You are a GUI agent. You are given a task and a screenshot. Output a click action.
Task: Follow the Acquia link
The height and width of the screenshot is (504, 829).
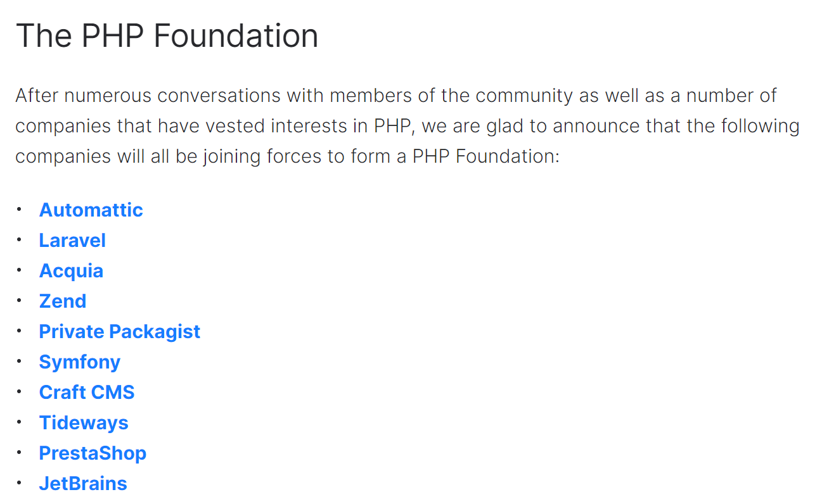[71, 271]
